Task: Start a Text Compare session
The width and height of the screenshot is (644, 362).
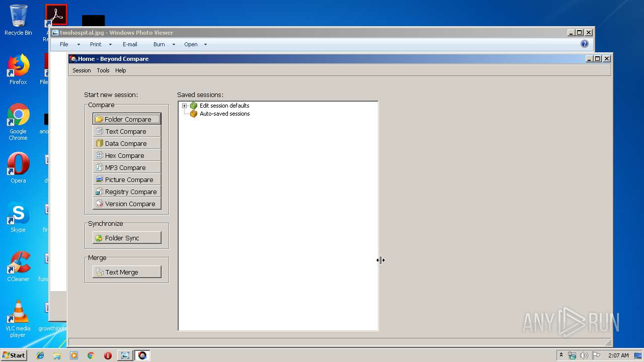Action: (127, 131)
